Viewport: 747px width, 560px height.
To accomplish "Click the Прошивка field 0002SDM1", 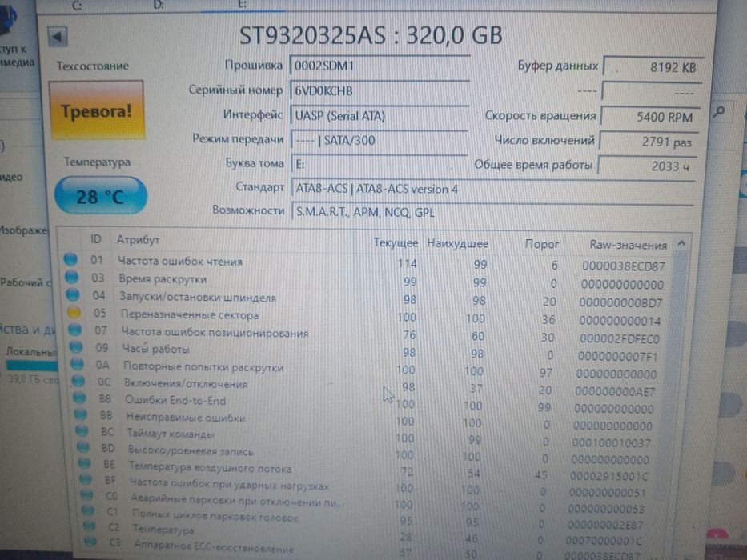I will [380, 66].
